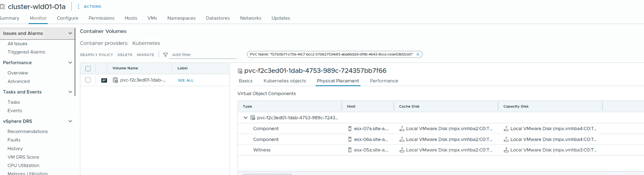Click the volume icon beside pvc-f2c3ed01-1dab
Viewport: 644px width, 175px height.
click(115, 80)
